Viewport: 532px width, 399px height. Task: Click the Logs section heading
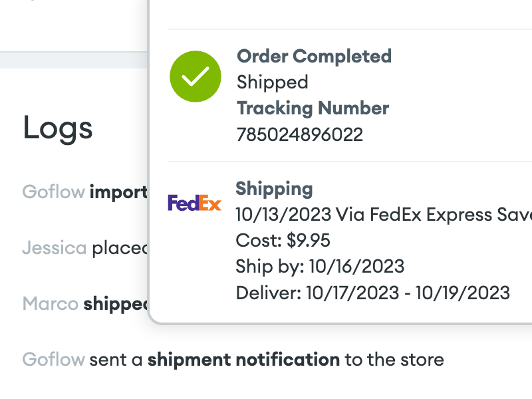[58, 129]
